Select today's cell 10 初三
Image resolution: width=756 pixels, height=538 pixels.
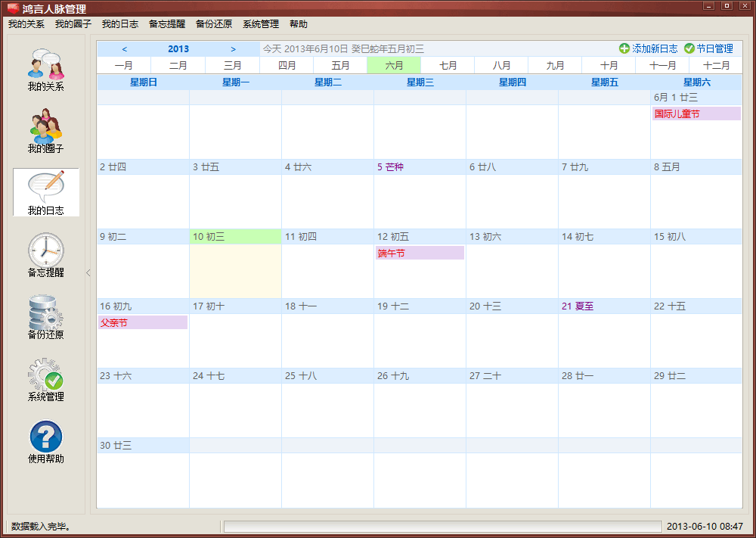[x=235, y=263]
